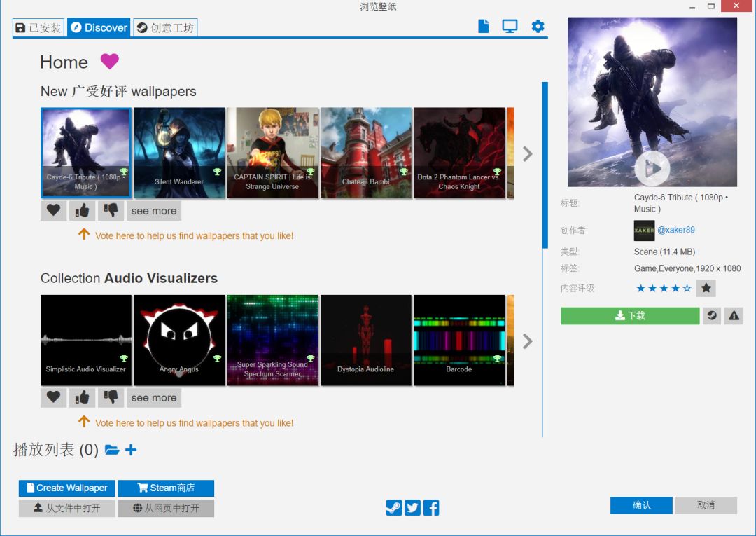Expand Audio Visualizers row with right chevron
Screen dimensions: 756x536
point(528,341)
